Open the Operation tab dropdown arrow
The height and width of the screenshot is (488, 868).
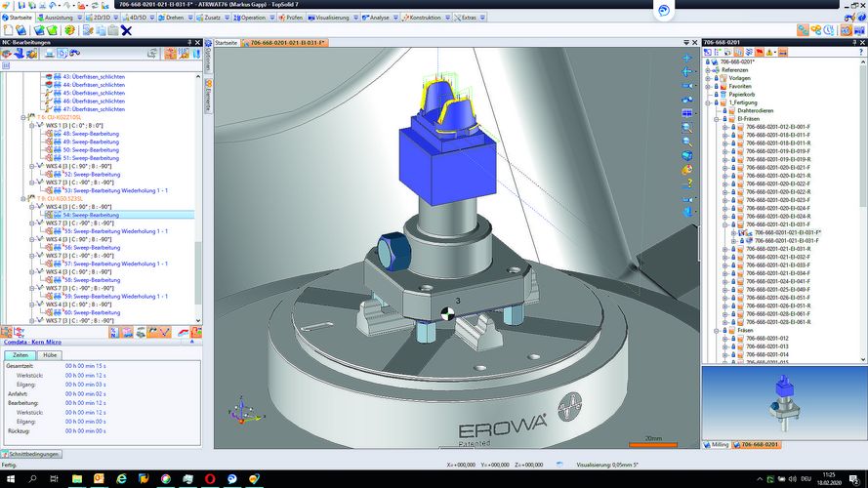coord(271,18)
